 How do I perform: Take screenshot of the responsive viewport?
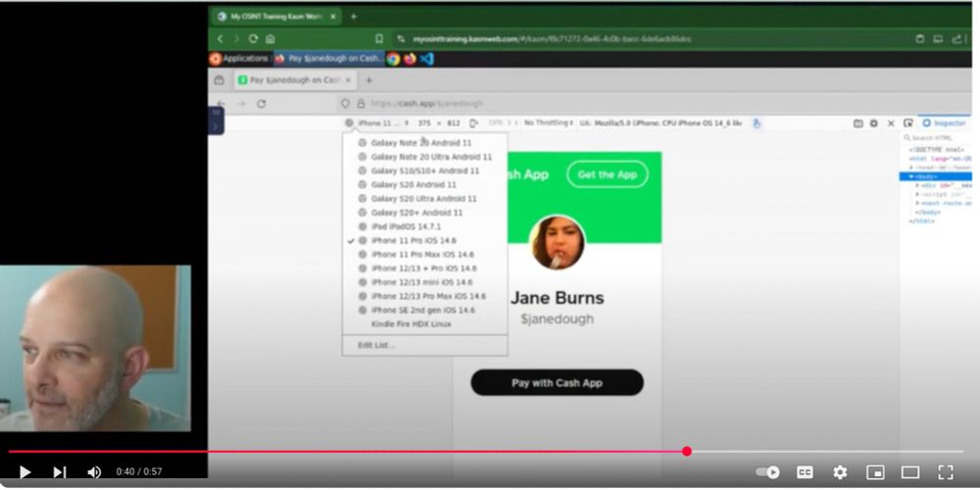[858, 123]
